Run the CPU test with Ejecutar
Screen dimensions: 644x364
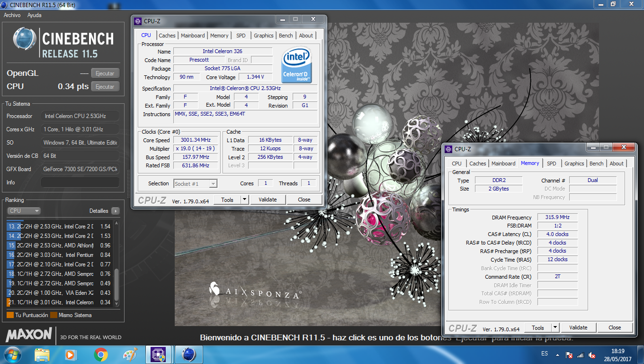coord(105,87)
